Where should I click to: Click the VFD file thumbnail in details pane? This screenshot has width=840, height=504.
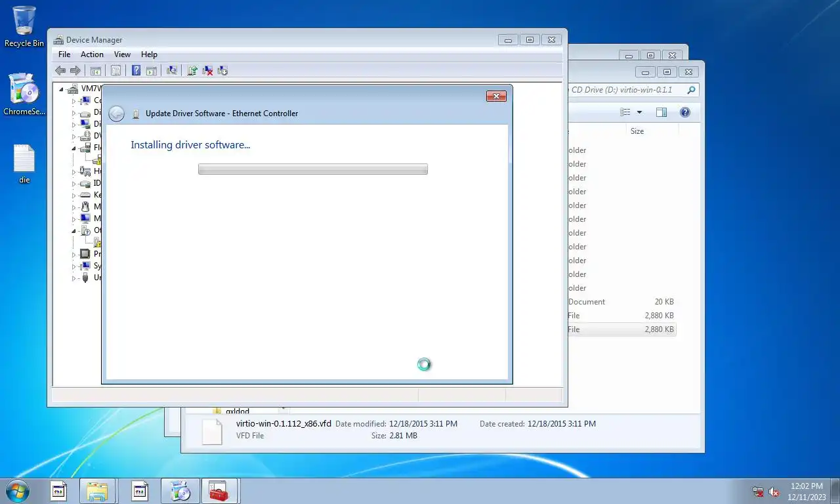pos(212,431)
